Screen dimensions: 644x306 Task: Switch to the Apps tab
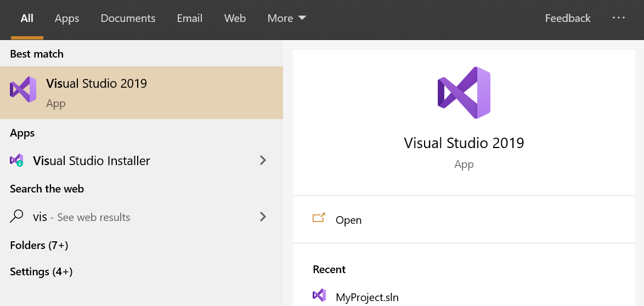click(67, 19)
